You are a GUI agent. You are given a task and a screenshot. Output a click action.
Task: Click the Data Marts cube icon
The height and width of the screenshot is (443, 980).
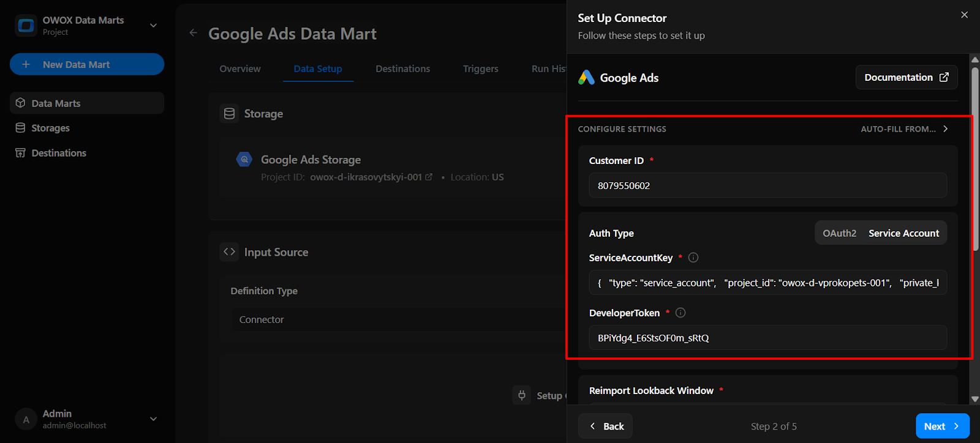pos(20,103)
